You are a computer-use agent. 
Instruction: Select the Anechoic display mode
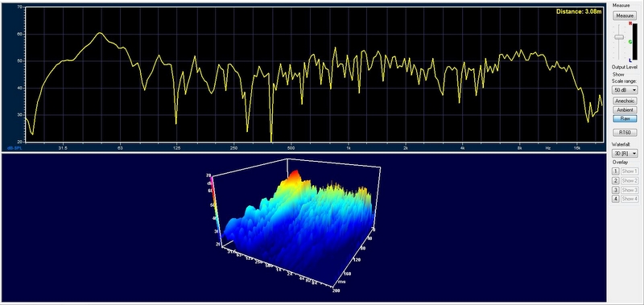coord(625,101)
